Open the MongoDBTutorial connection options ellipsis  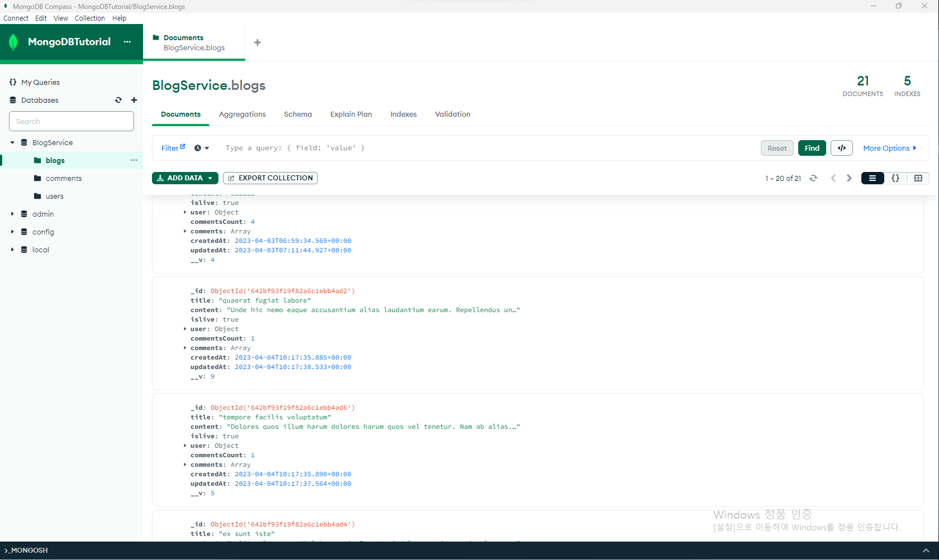[x=127, y=42]
